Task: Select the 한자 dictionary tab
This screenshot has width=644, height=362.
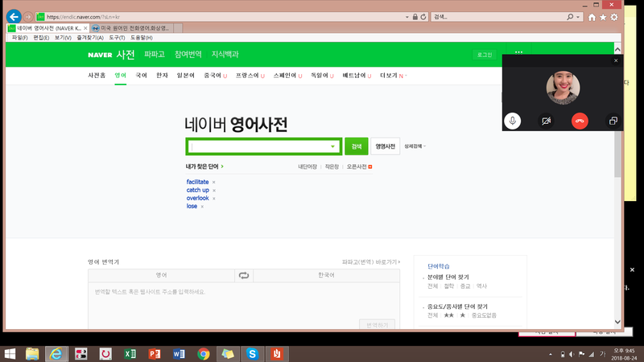Action: pos(162,76)
